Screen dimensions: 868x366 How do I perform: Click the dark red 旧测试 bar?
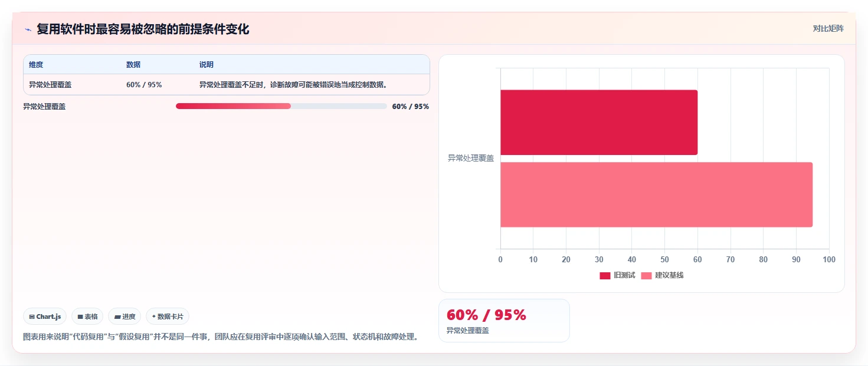(x=599, y=123)
